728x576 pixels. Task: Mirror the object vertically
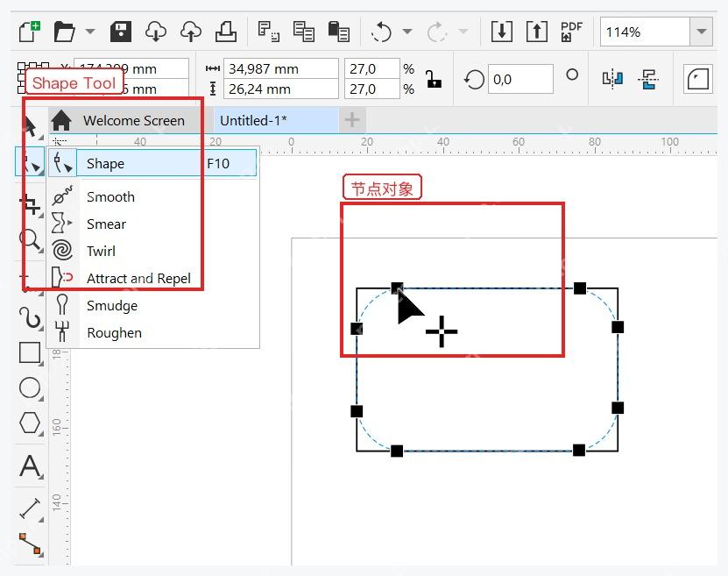(648, 79)
